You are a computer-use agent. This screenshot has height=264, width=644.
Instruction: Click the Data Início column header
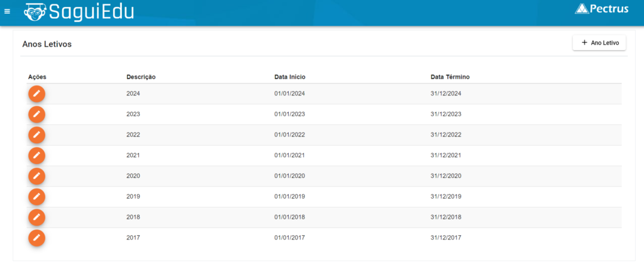coord(290,77)
